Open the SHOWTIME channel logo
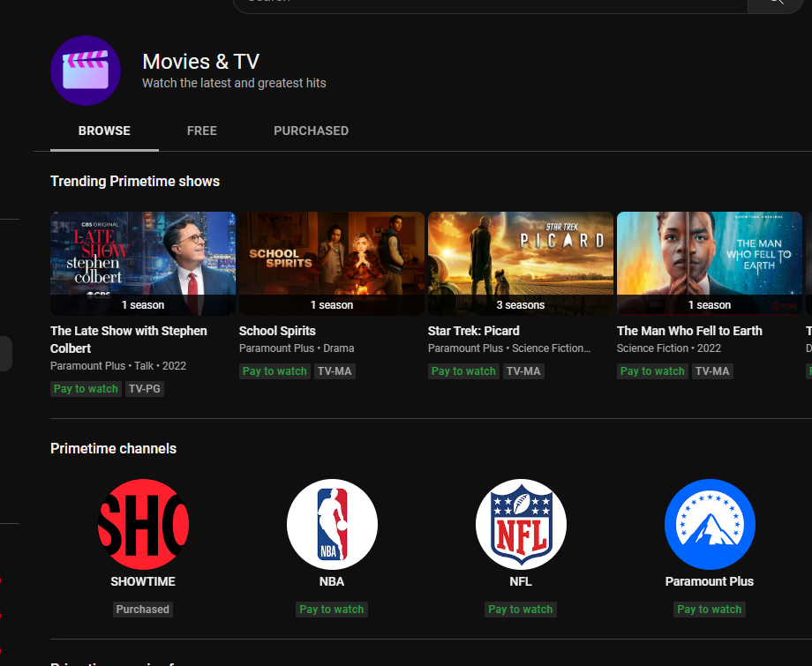Screen dimensions: 812x666 pos(143,524)
